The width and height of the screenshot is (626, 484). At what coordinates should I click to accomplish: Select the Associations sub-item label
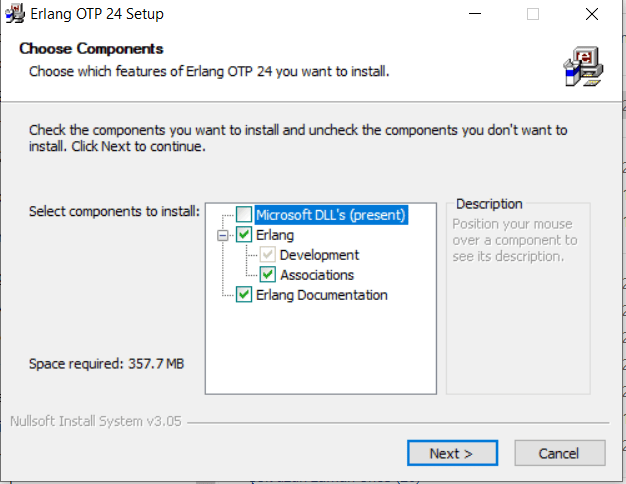(x=317, y=275)
